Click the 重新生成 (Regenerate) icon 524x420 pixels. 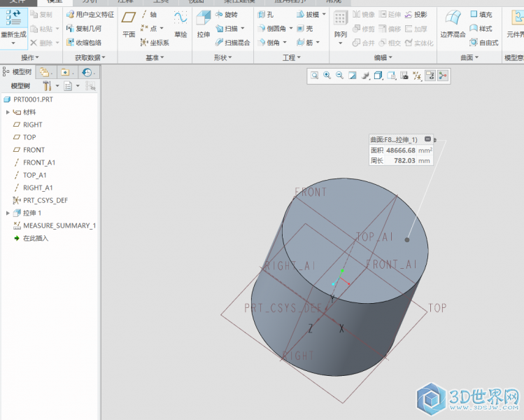pos(13,18)
